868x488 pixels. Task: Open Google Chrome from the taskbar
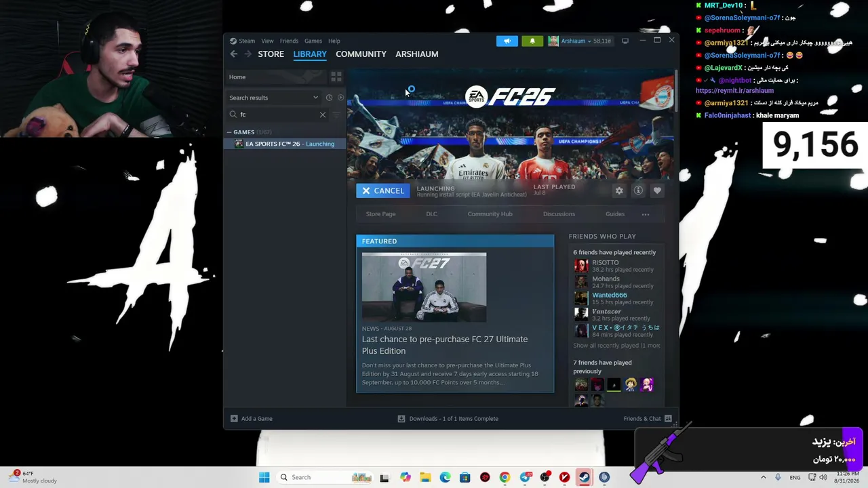[x=505, y=477]
